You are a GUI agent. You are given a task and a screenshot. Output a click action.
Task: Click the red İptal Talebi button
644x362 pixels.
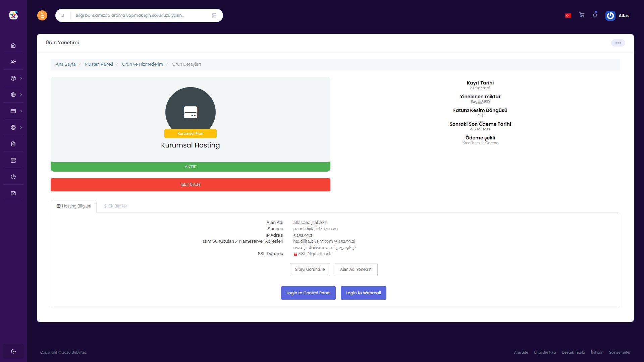pyautogui.click(x=191, y=185)
